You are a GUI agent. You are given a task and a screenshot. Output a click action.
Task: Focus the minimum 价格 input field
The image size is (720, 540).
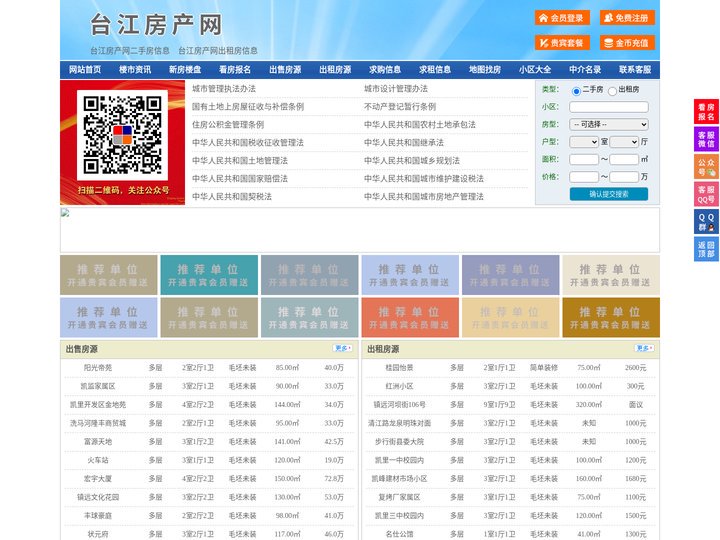pos(584,177)
